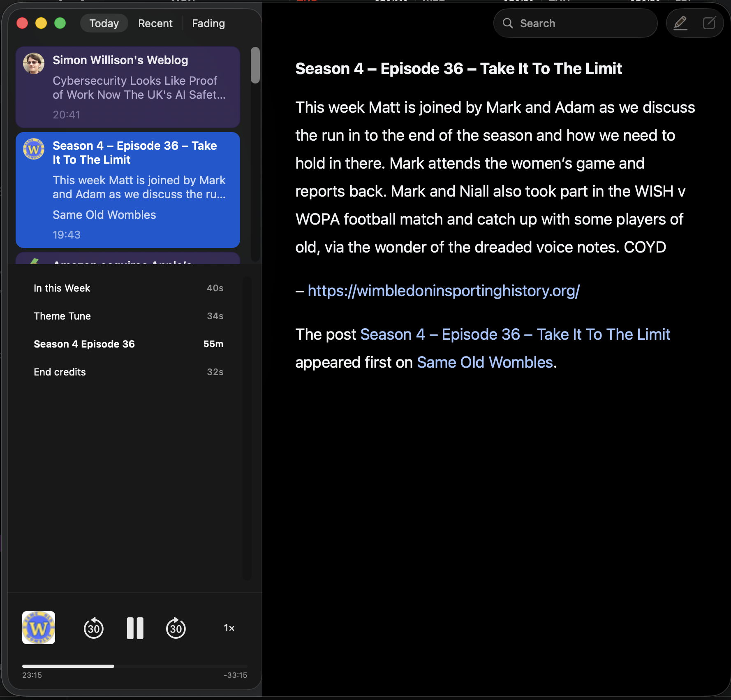Click the search magnifier icon
This screenshot has height=700, width=731.
pos(508,23)
